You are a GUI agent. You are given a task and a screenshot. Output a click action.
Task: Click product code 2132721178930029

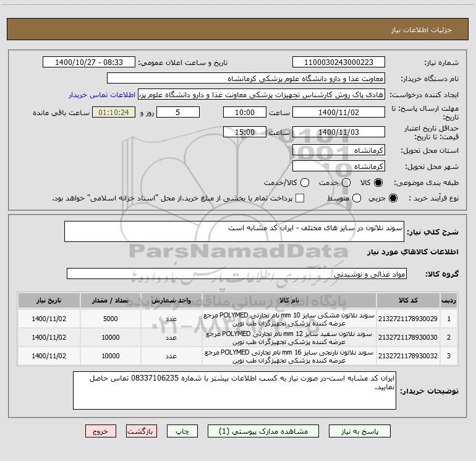point(408,319)
